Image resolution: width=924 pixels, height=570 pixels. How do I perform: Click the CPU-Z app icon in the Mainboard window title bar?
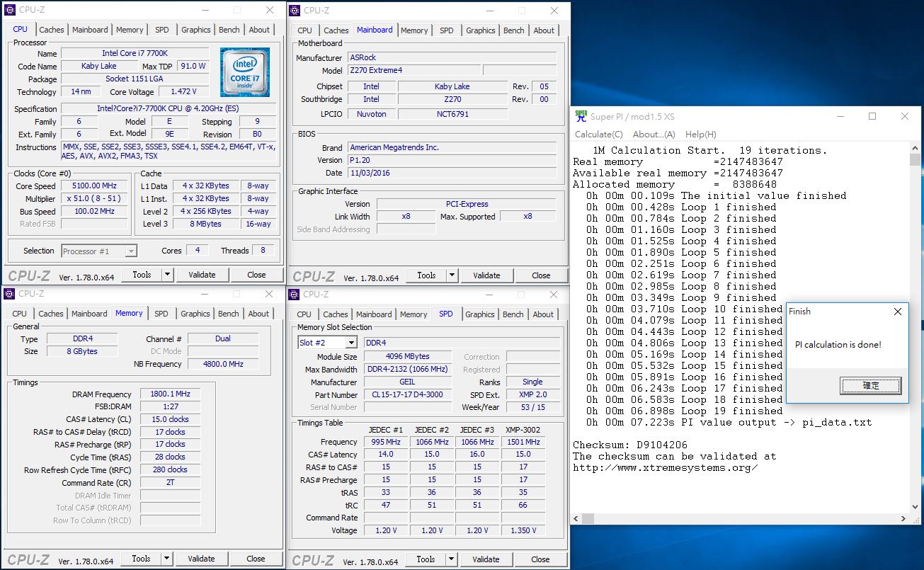294,11
